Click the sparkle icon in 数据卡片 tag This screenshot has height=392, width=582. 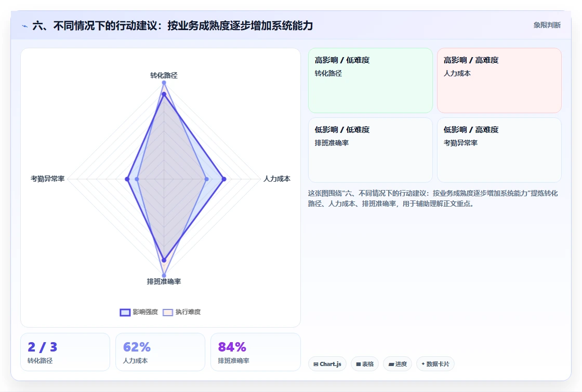click(x=423, y=364)
